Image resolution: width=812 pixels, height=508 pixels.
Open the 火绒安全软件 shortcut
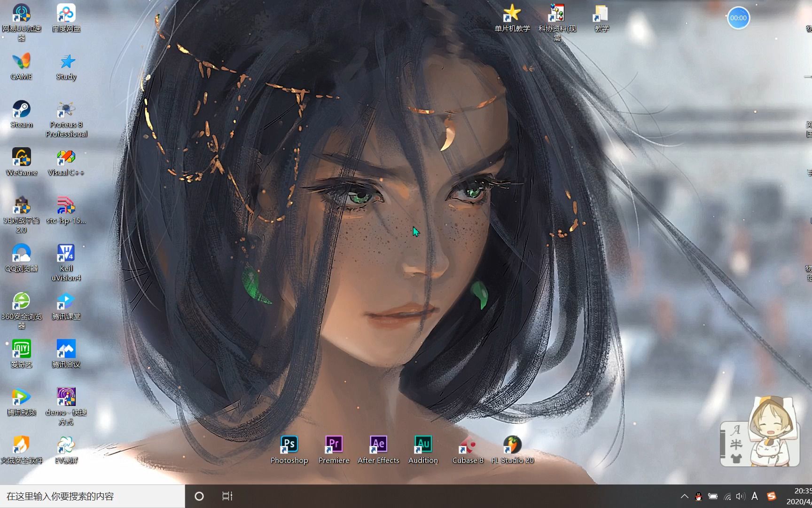22,450
